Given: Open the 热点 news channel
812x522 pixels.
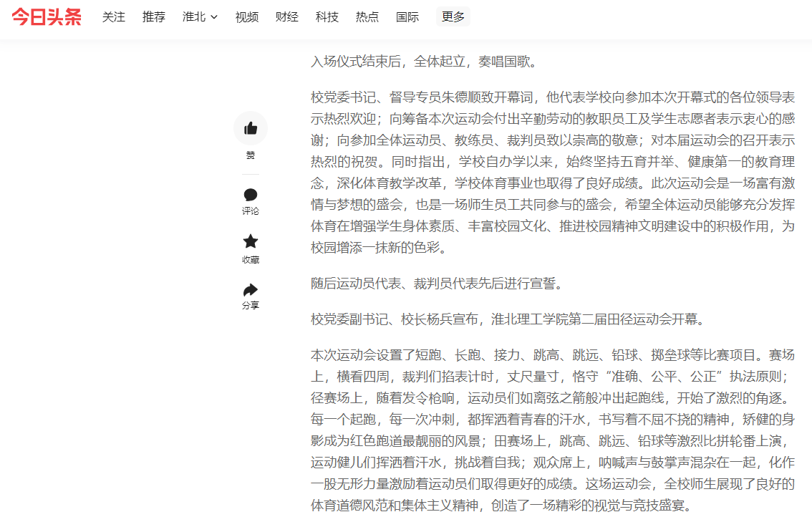Looking at the screenshot, I should pyautogui.click(x=367, y=17).
